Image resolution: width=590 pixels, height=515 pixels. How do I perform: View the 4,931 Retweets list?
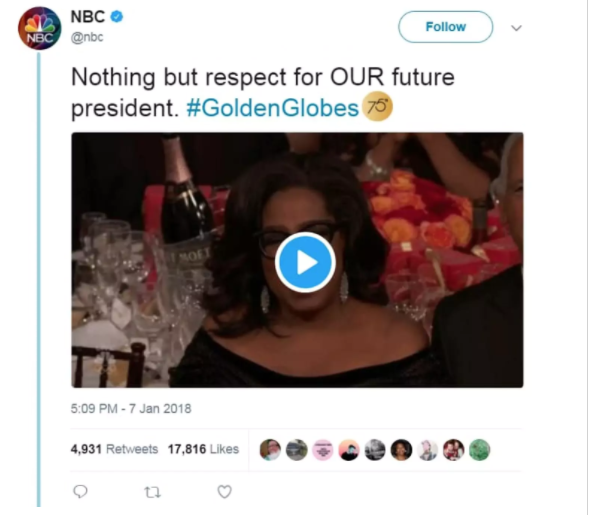point(114,449)
